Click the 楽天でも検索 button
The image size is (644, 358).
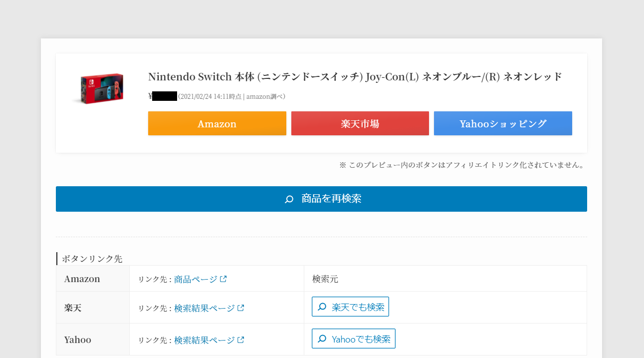pyautogui.click(x=350, y=307)
